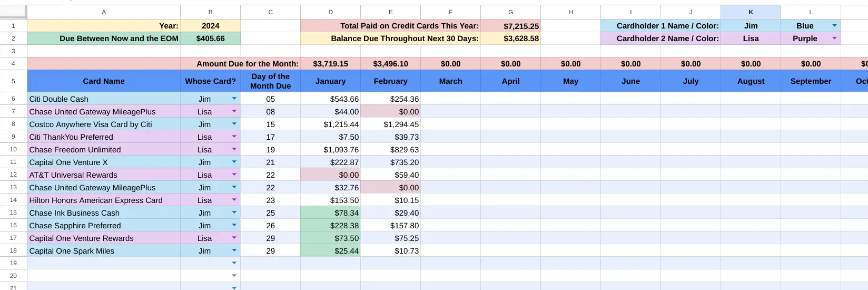Select the Total Paid on Credit Cards label
This screenshot has width=868, height=290.
[x=391, y=26]
